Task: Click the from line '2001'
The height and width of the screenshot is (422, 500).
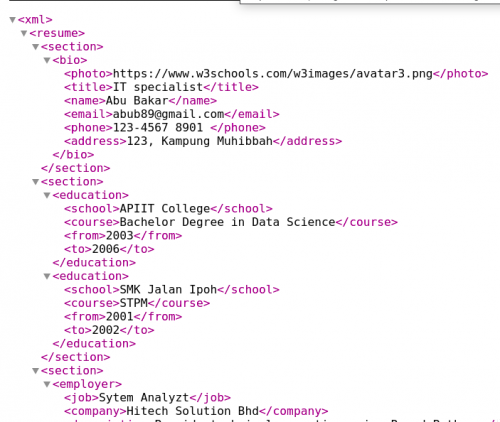Action: [x=123, y=317]
